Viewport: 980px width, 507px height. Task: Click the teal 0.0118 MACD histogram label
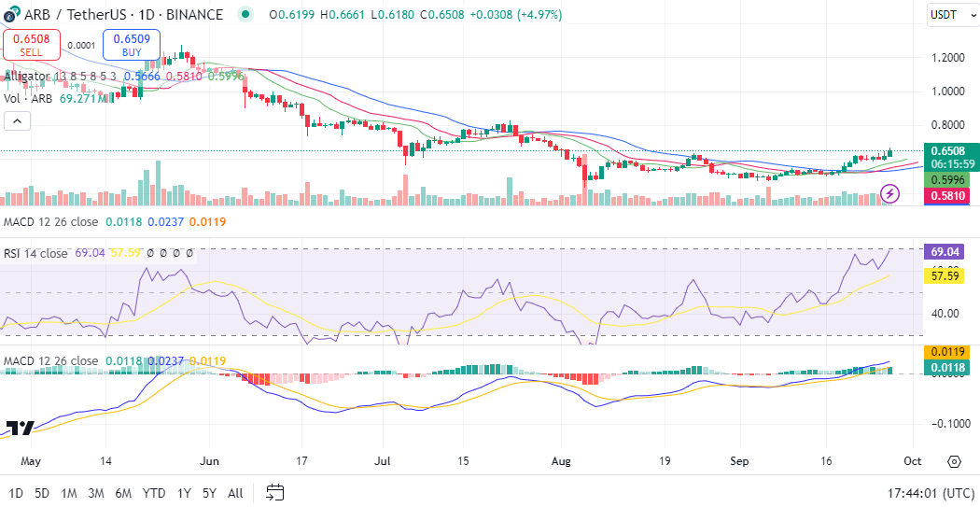tap(946, 368)
